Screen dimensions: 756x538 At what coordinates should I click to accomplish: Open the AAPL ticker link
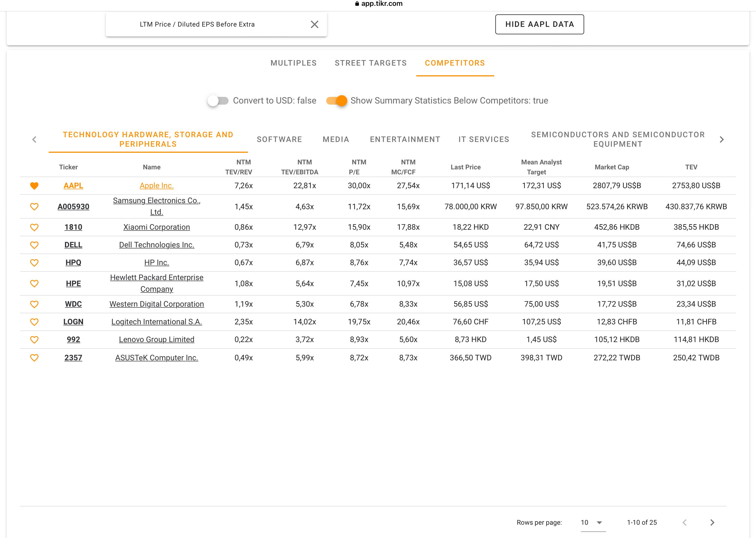coord(73,185)
